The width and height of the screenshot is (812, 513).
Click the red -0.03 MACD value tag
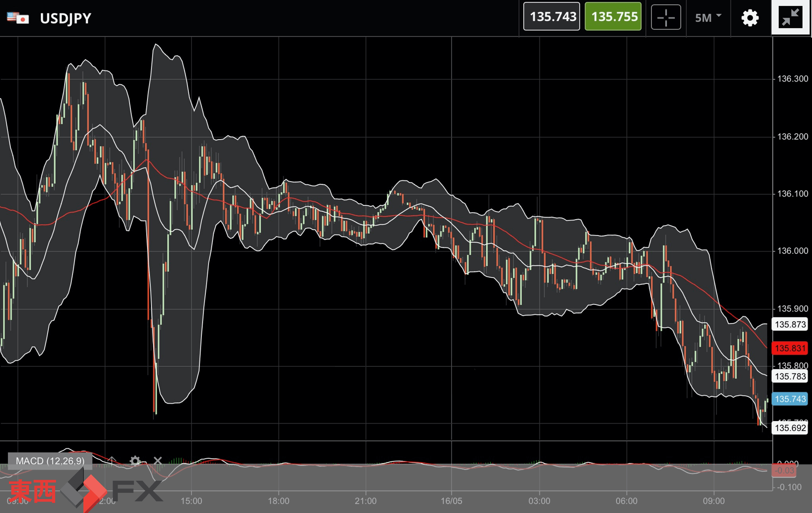pos(784,470)
